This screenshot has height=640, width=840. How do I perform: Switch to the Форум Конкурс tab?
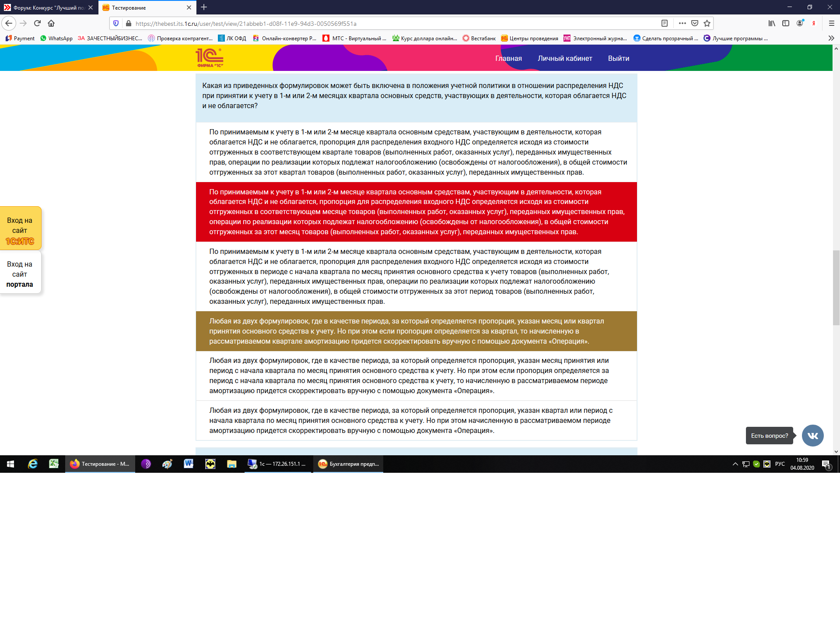point(48,7)
